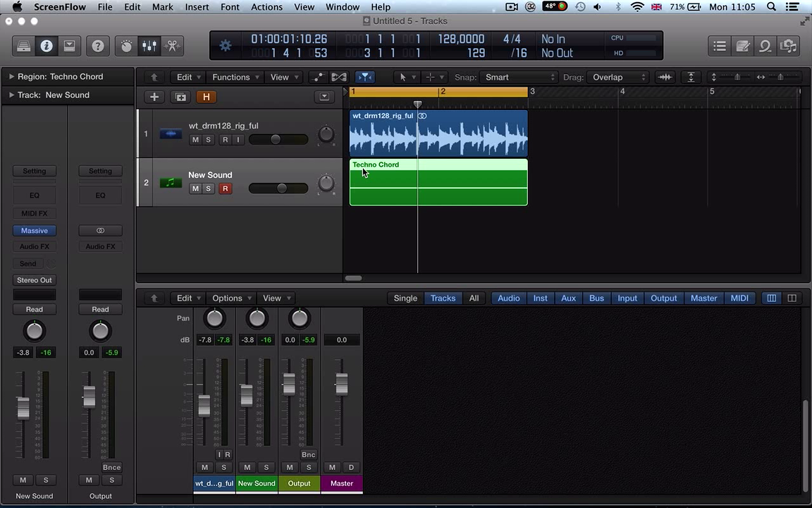Open the Library panel icon
Viewport: 812px width, 508px height.
[23, 47]
